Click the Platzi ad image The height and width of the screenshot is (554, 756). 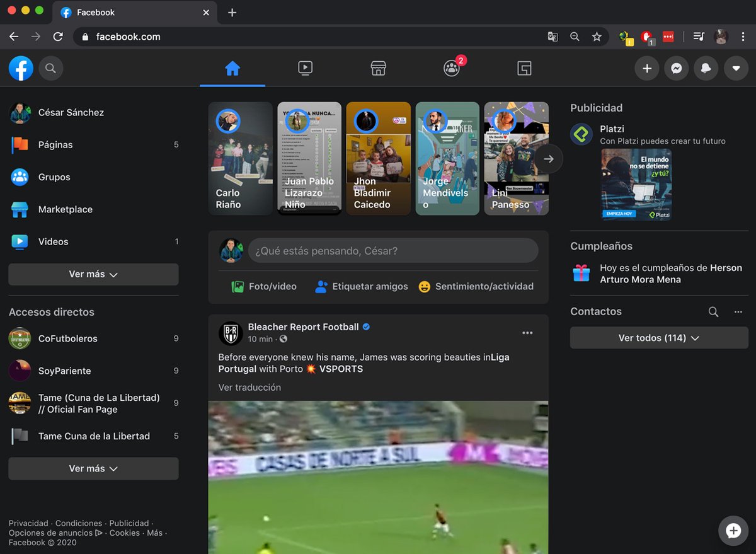click(x=636, y=185)
